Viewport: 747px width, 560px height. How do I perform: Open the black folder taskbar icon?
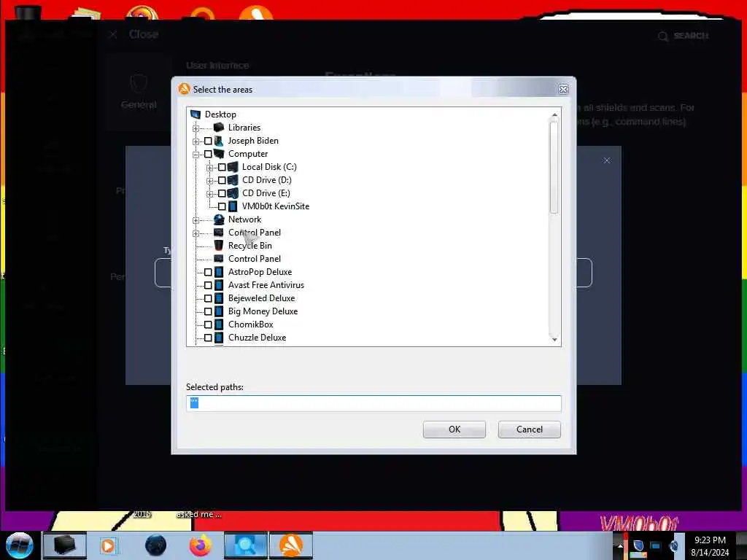(x=65, y=545)
